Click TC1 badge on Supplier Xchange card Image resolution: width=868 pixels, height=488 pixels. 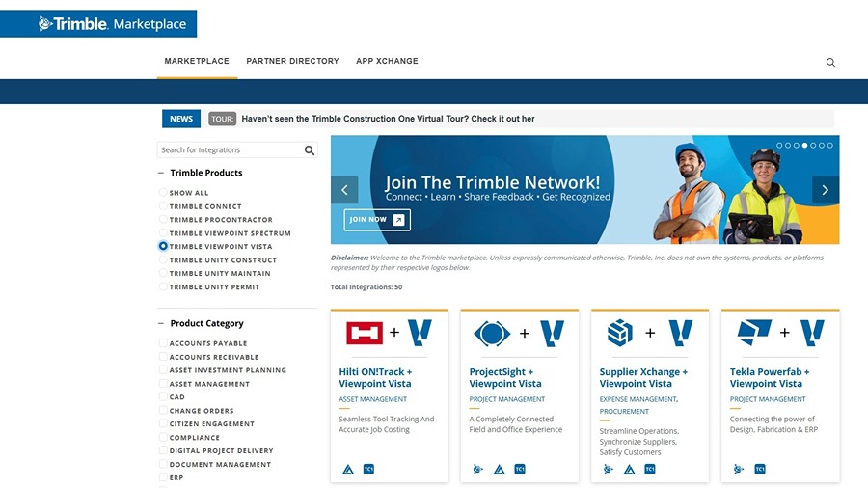[650, 469]
